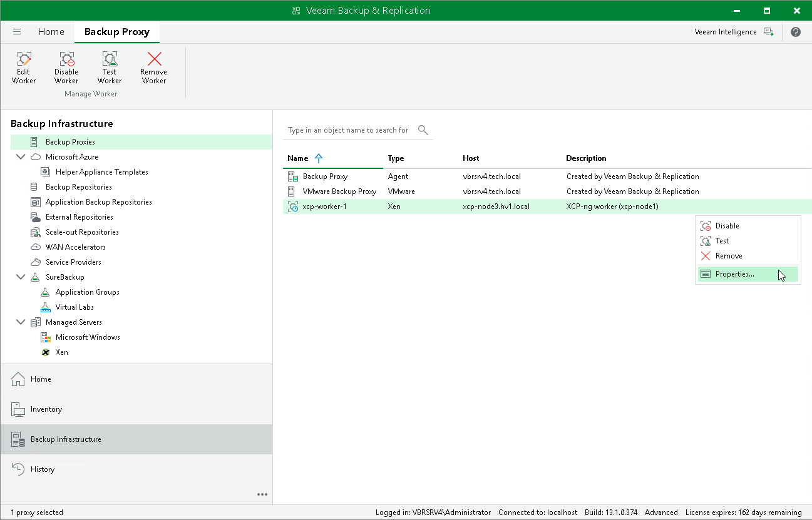Click the search magnifier icon
812x520 pixels.
coord(423,130)
